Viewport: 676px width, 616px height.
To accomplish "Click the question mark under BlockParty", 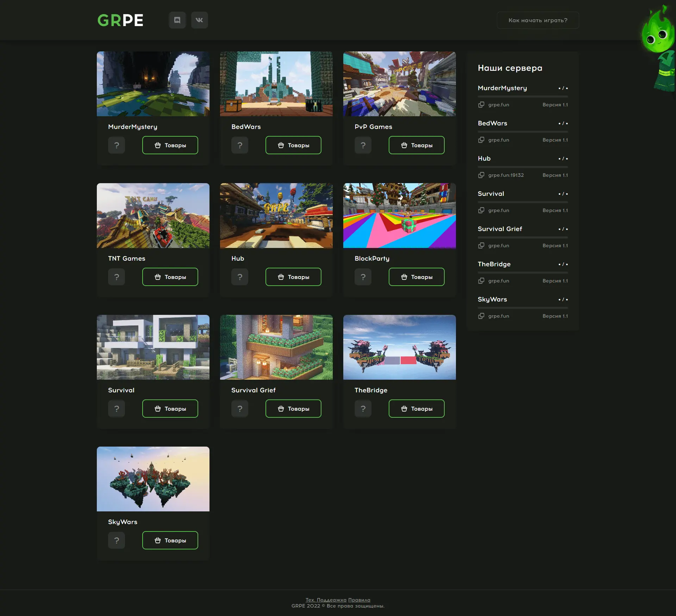I will (x=363, y=277).
